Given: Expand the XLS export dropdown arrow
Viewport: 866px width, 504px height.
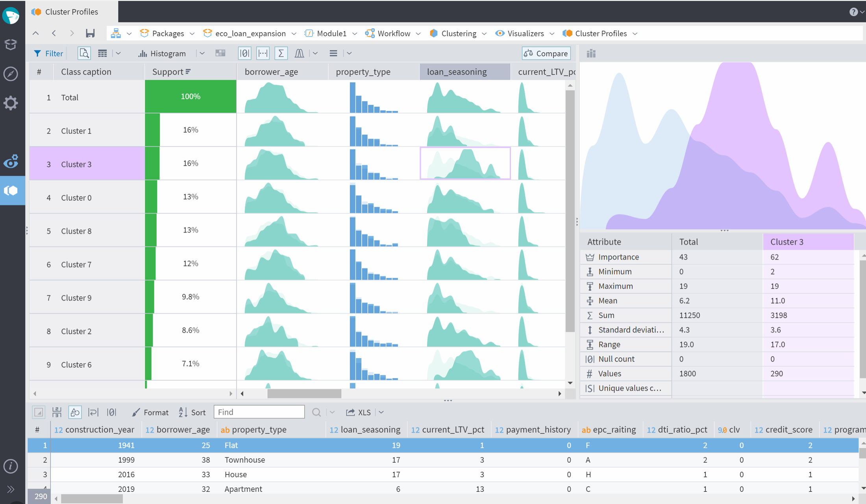Looking at the screenshot, I should pos(381,412).
